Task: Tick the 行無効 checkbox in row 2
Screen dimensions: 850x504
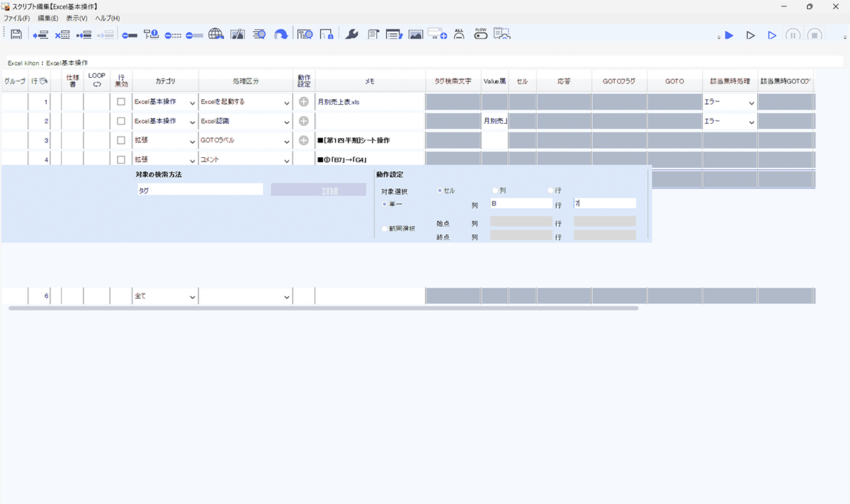Action: coord(121,121)
